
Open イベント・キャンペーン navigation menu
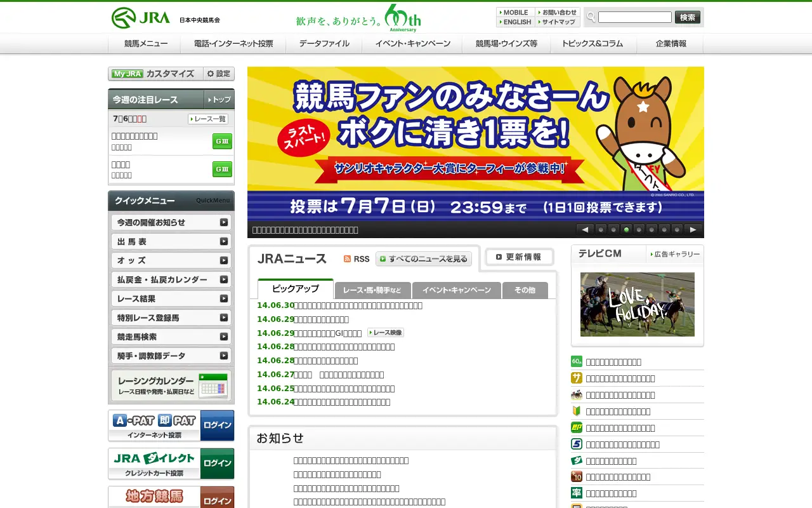click(x=412, y=44)
